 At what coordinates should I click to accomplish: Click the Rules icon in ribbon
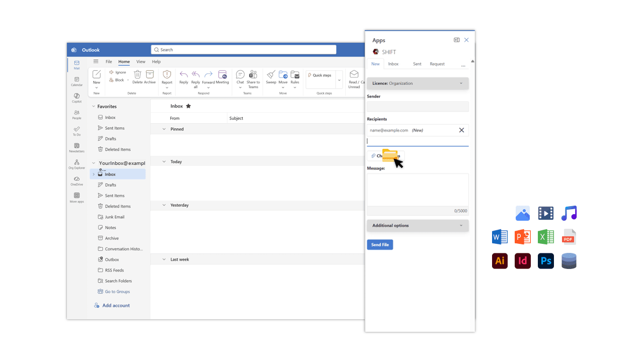coord(295,74)
